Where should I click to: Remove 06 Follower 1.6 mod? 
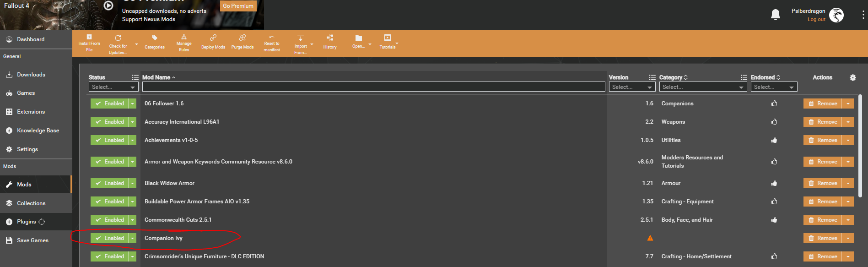(823, 104)
